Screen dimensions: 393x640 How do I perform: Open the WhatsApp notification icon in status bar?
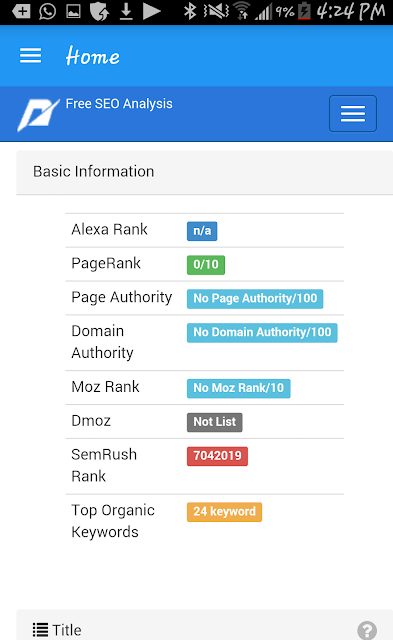point(47,11)
